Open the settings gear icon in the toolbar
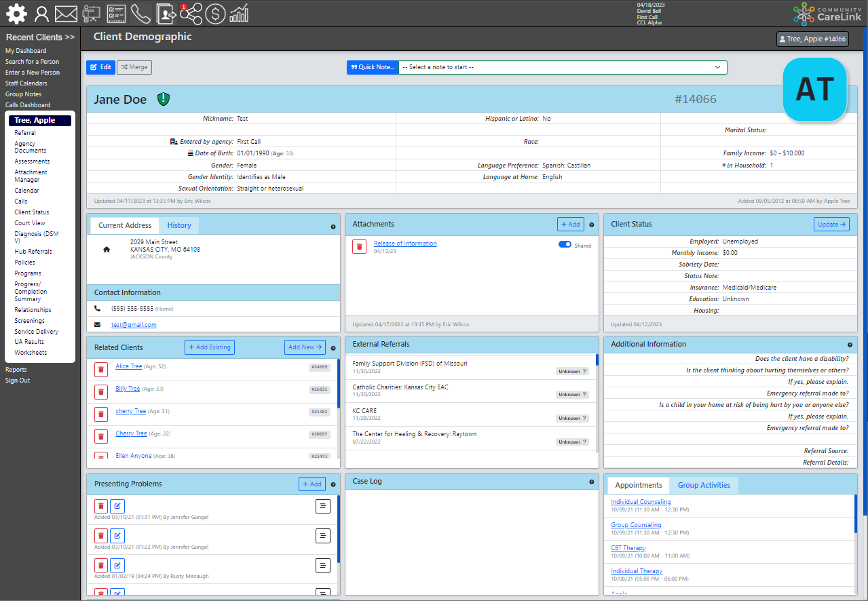The image size is (868, 601). 16,14
